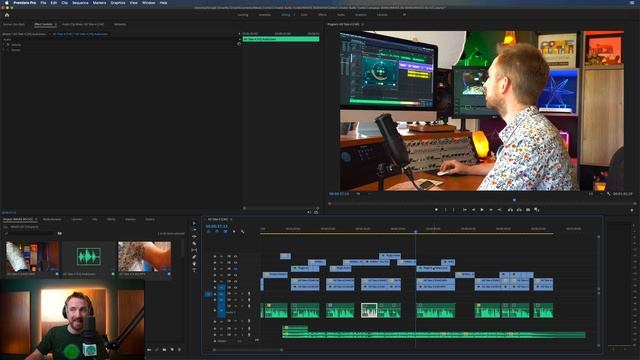Click Mark Out in the Program monitor

point(453,210)
